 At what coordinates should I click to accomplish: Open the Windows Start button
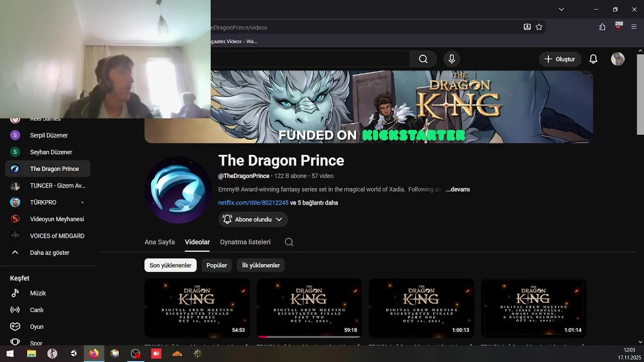(x=10, y=353)
